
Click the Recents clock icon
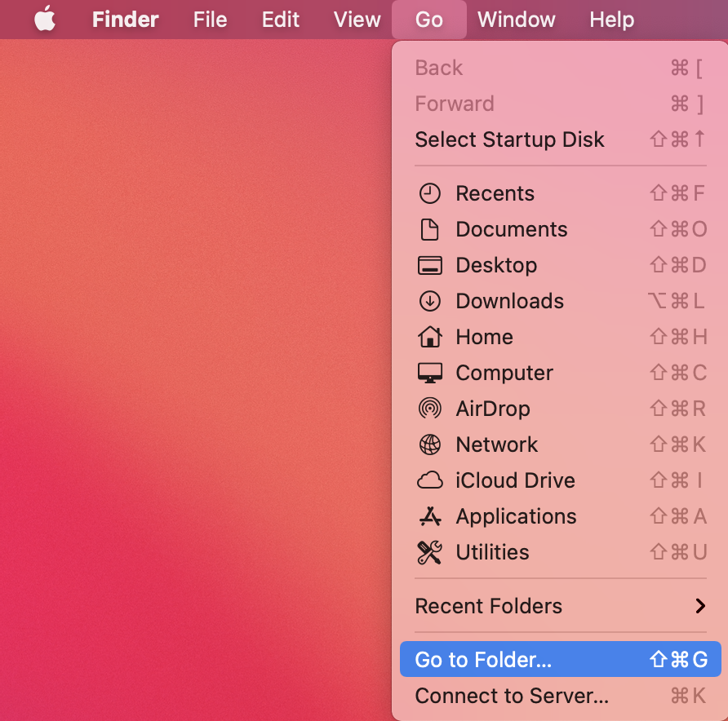click(429, 193)
